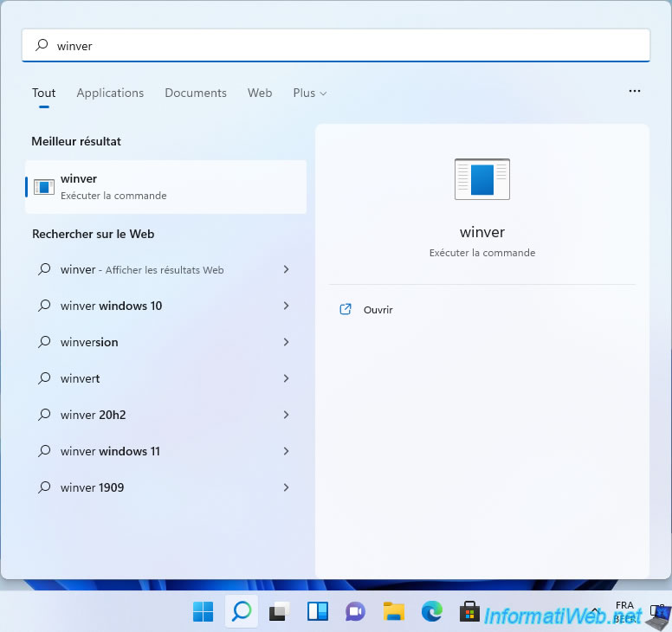This screenshot has width=672, height=632.
Task: Click the winver search input field
Action: pos(336,45)
